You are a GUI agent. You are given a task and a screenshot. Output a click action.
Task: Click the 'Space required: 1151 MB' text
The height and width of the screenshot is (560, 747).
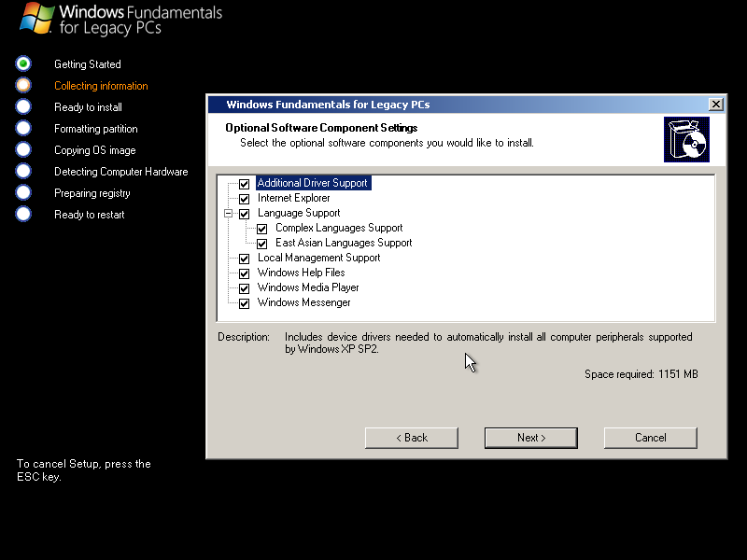(641, 374)
